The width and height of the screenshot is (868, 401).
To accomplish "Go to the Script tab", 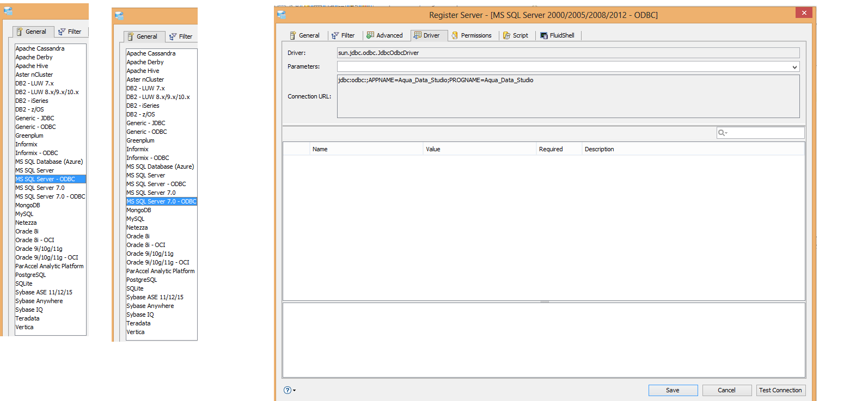I will point(515,35).
